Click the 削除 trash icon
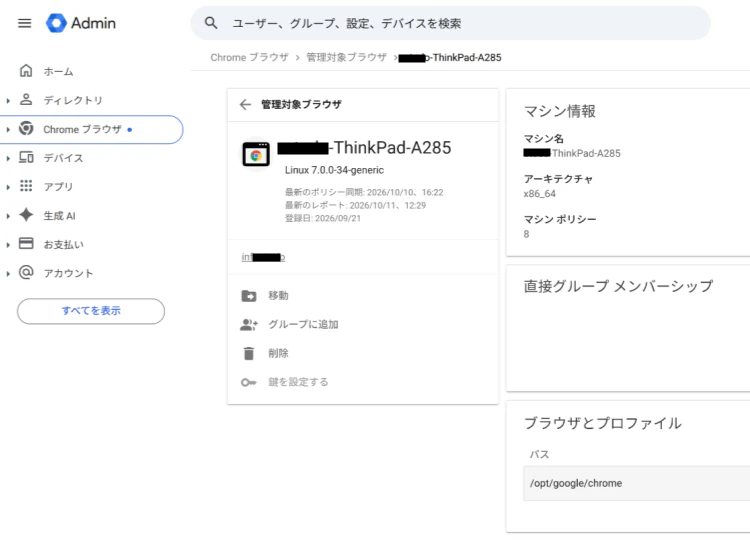 tap(249, 353)
